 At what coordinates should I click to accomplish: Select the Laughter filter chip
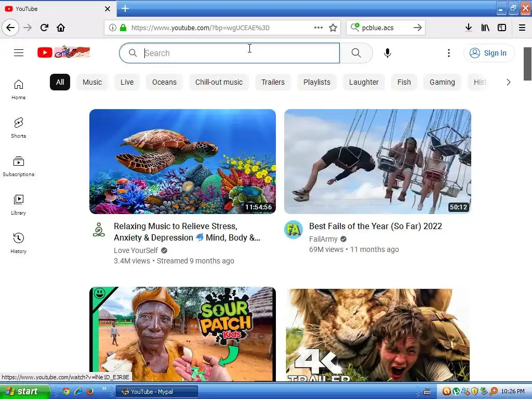pos(364,82)
